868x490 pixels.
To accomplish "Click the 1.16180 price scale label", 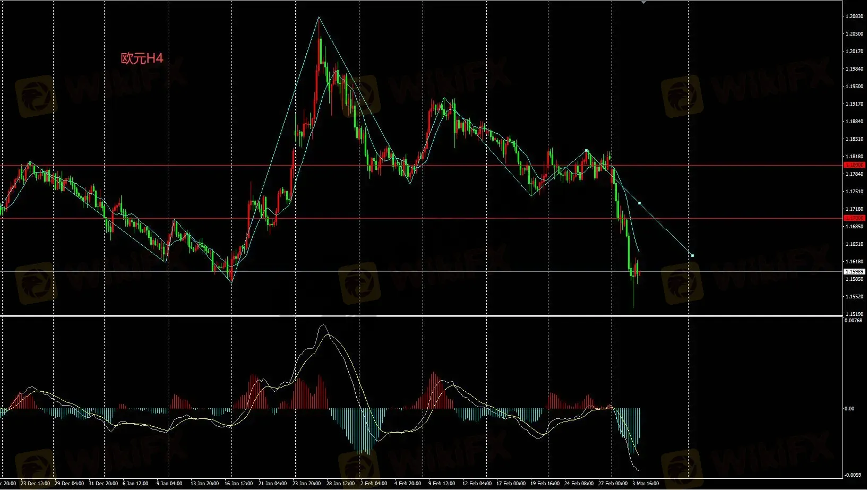I will 854,262.
